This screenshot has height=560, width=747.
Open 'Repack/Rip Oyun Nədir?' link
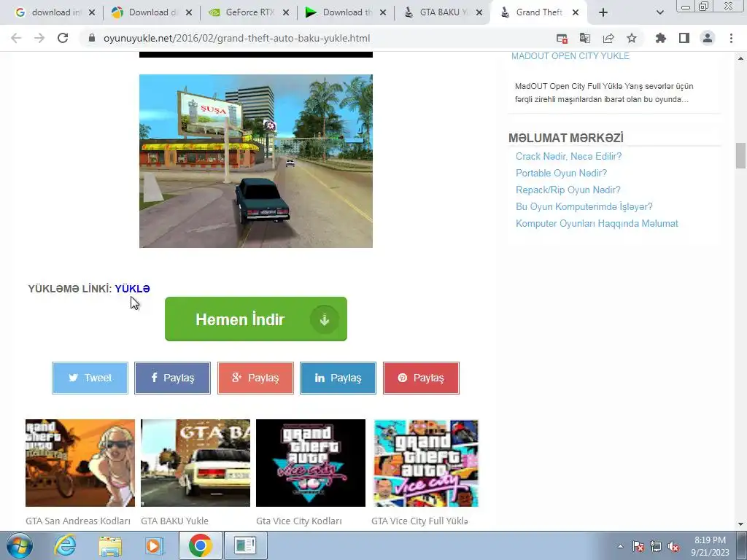568,190
